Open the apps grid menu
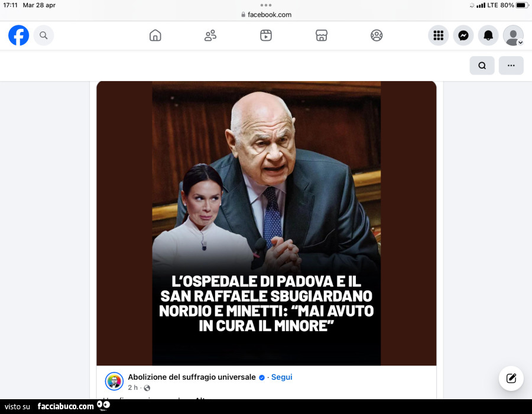Screen dimensions: 532x414 coord(438,35)
